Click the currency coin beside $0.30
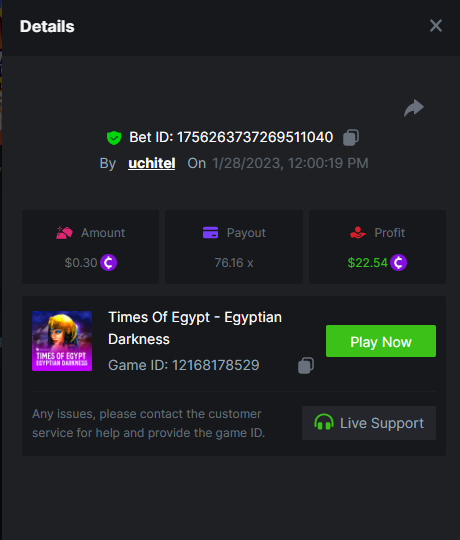 108,263
